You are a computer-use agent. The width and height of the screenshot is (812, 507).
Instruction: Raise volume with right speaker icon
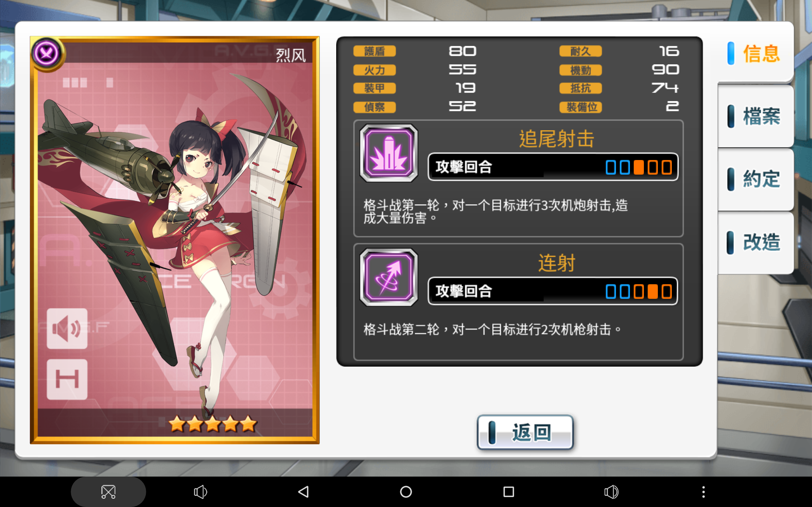(x=611, y=492)
